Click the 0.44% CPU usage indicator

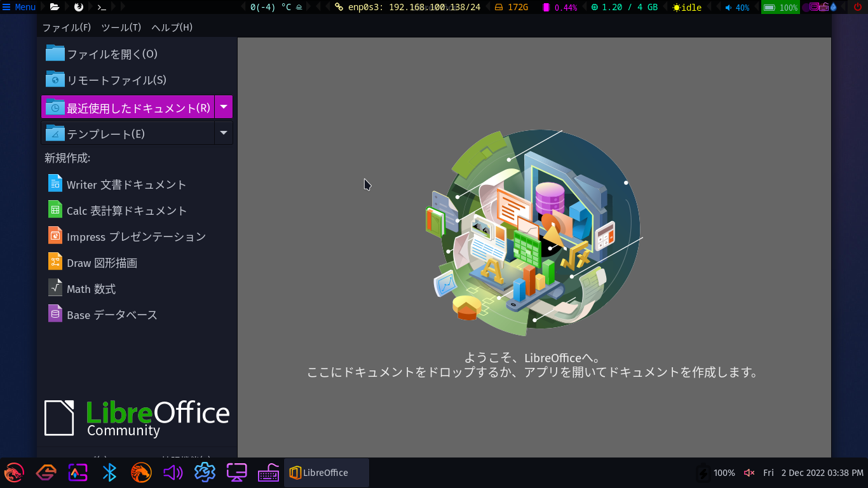[560, 8]
